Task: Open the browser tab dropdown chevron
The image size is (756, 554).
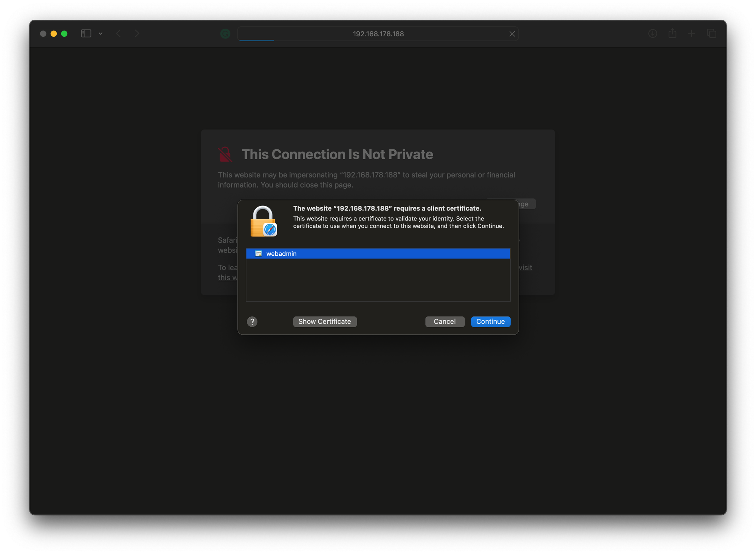Action: click(101, 33)
